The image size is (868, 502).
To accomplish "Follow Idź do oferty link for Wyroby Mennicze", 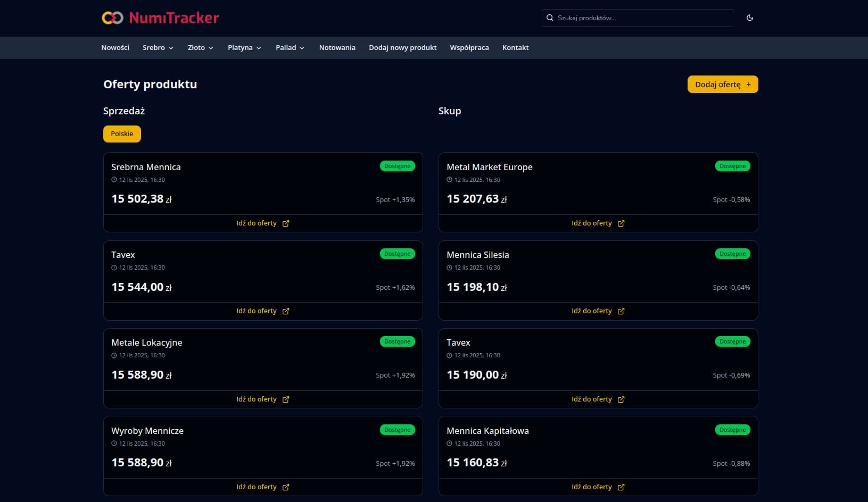I will click(x=257, y=487).
